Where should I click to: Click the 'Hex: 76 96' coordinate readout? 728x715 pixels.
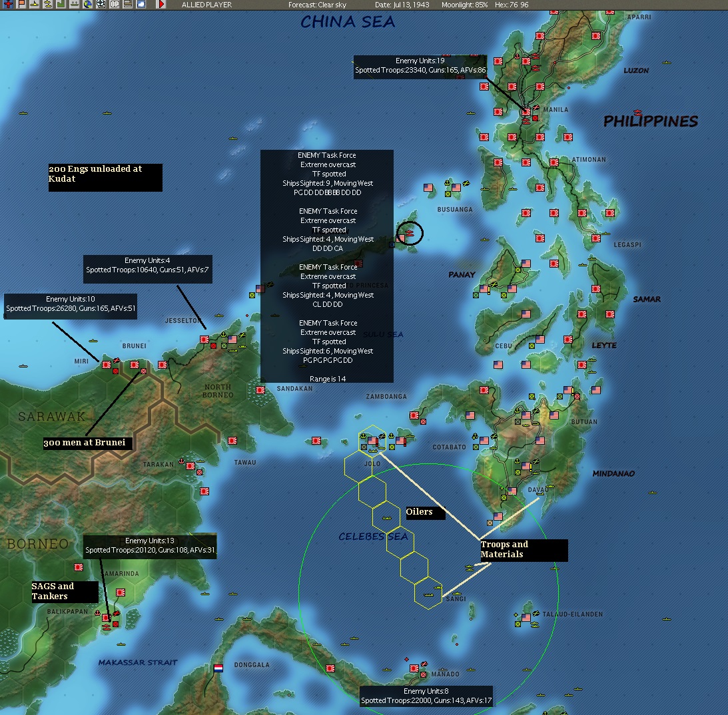pyautogui.click(x=512, y=5)
